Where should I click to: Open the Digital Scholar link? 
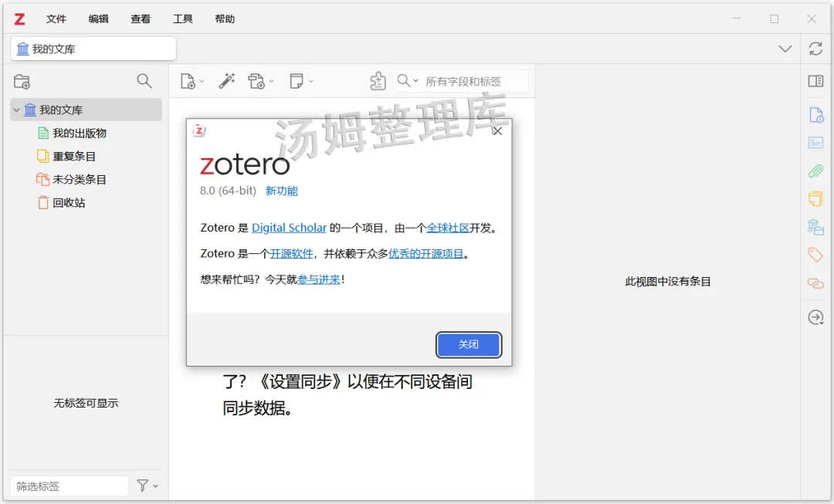tap(289, 228)
